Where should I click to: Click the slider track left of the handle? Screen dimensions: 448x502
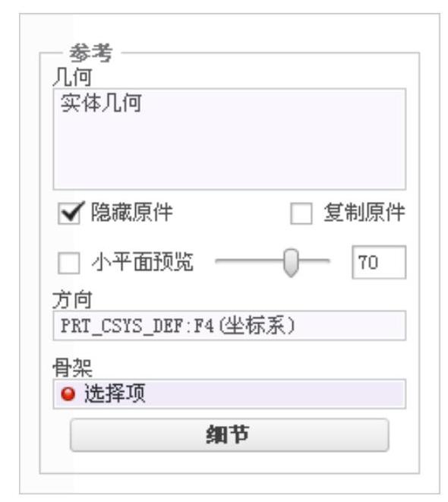tap(250, 261)
